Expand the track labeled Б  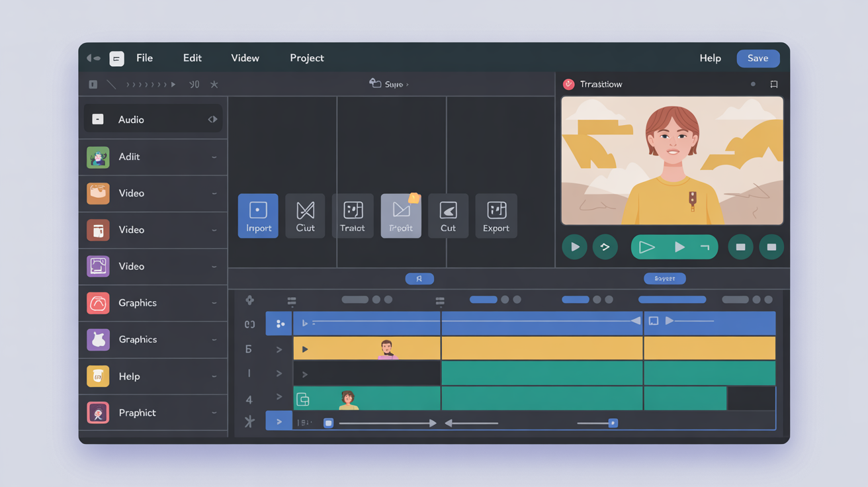pyautogui.click(x=279, y=349)
